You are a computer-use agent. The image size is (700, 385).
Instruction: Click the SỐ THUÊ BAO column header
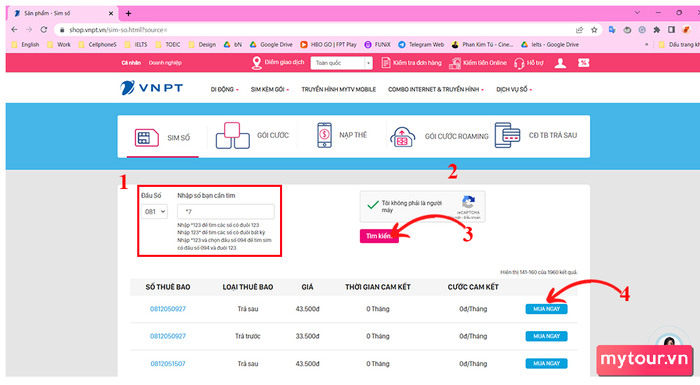(168, 287)
